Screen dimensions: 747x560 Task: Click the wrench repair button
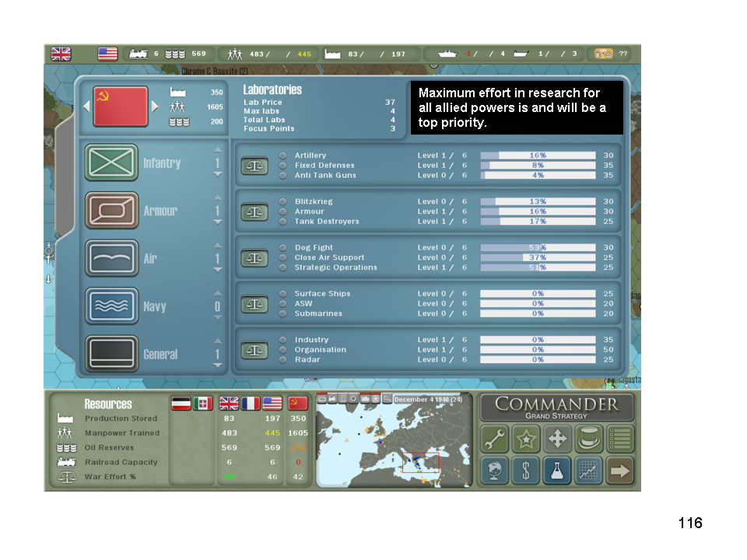click(x=494, y=439)
